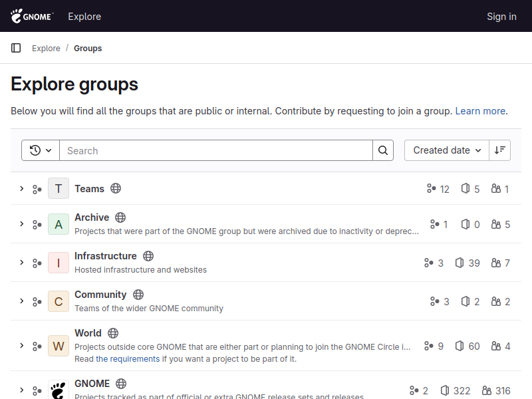Click Infrastructure projects count icon showing 39

pyautogui.click(x=460, y=263)
